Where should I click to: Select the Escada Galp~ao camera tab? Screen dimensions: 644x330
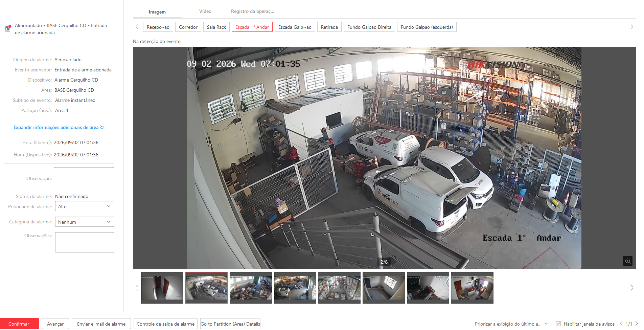click(x=295, y=27)
